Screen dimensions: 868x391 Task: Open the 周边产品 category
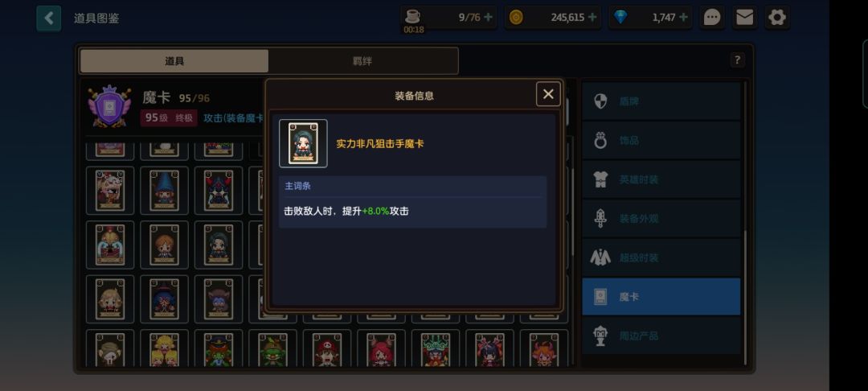tap(661, 335)
